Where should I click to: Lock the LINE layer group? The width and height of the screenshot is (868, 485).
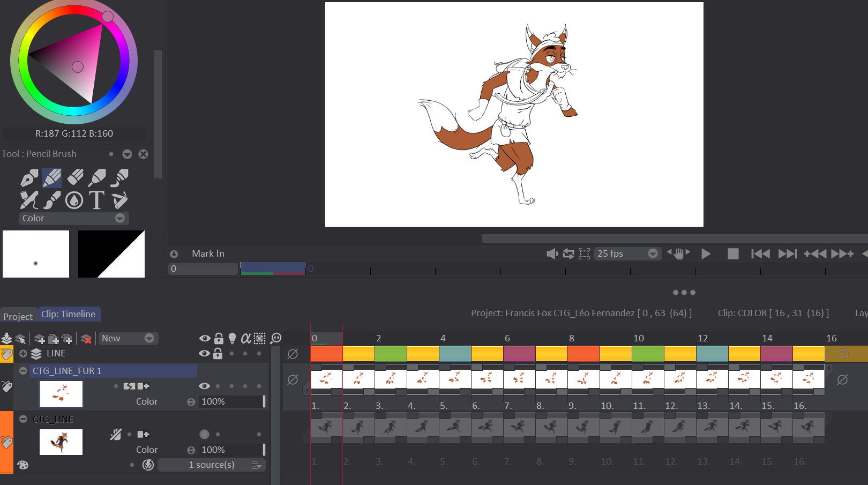[218, 353]
